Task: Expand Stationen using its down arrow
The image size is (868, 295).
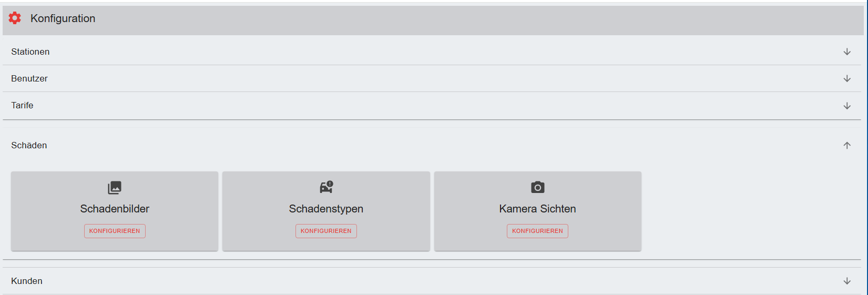Action: (x=847, y=52)
